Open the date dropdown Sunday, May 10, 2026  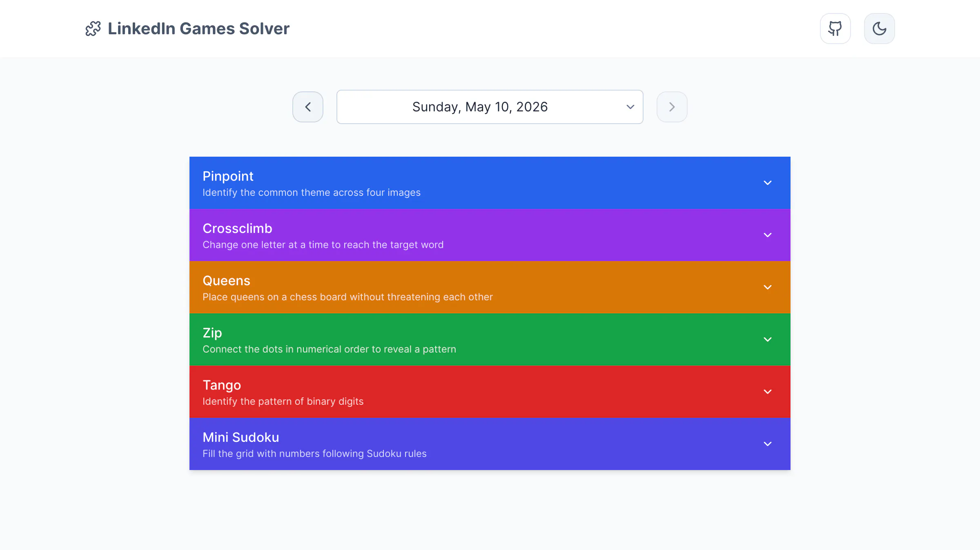pos(490,107)
